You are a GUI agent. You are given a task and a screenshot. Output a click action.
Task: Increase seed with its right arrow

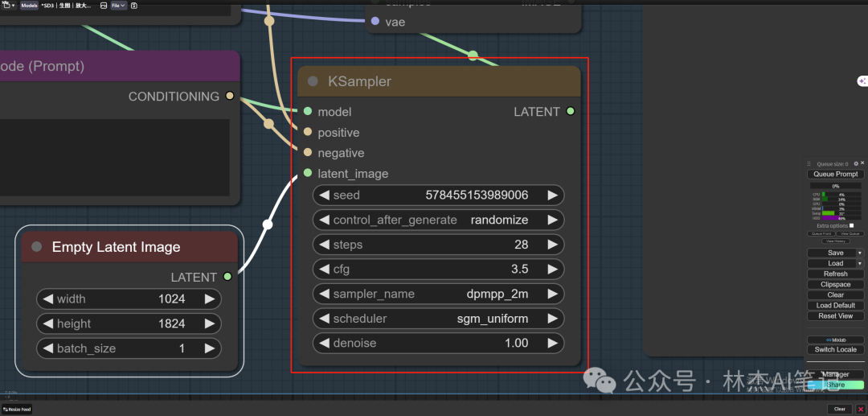(552, 195)
